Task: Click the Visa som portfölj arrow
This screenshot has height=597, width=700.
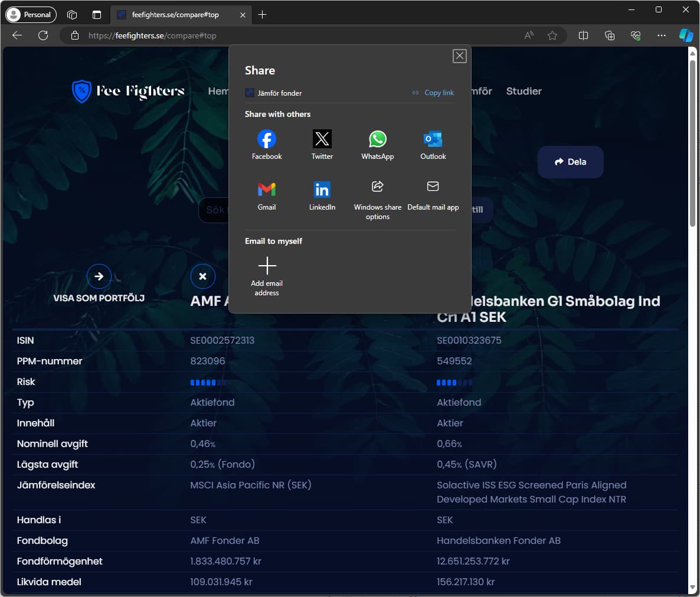Action: [99, 276]
